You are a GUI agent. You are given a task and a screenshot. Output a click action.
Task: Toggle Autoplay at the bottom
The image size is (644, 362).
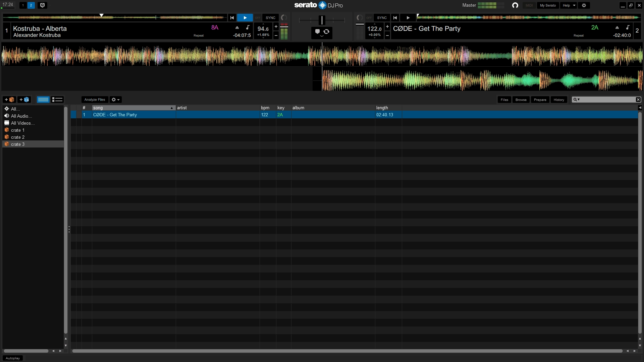[x=13, y=358]
